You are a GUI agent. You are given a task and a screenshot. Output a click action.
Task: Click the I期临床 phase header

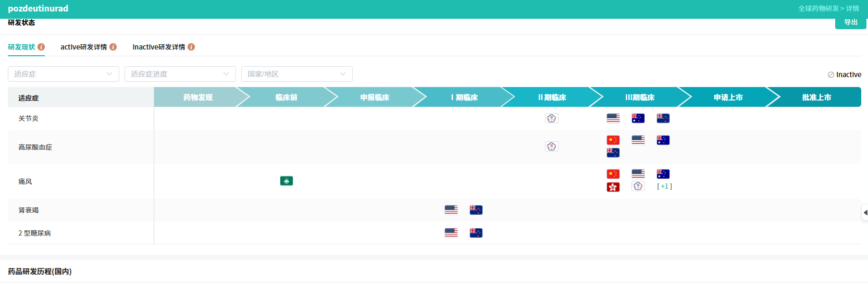(x=464, y=97)
